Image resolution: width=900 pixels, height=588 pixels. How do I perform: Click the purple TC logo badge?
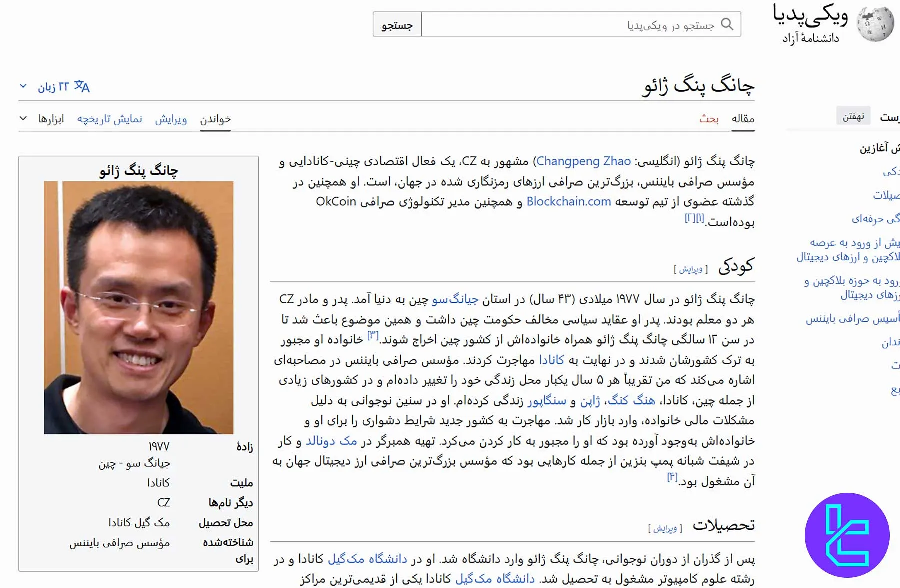847,535
